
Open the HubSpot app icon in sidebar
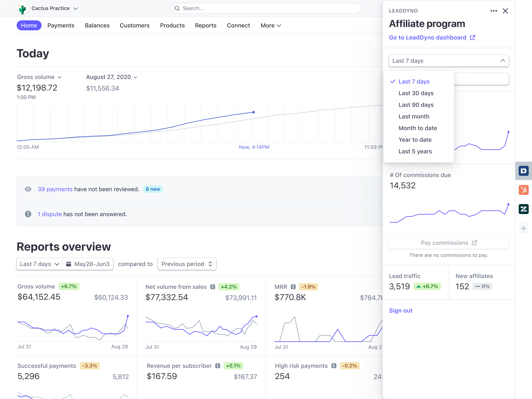click(x=523, y=190)
